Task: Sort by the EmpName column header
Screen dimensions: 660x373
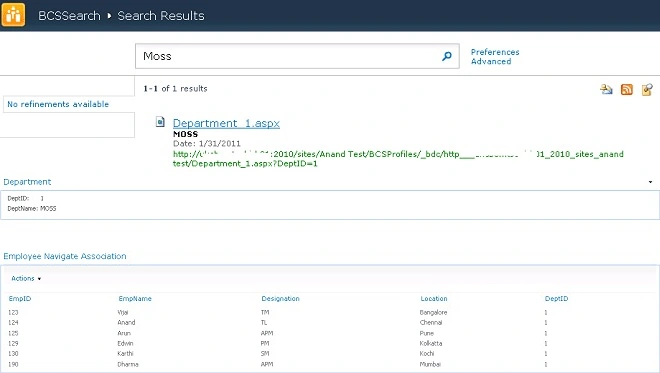Action: 135,298
